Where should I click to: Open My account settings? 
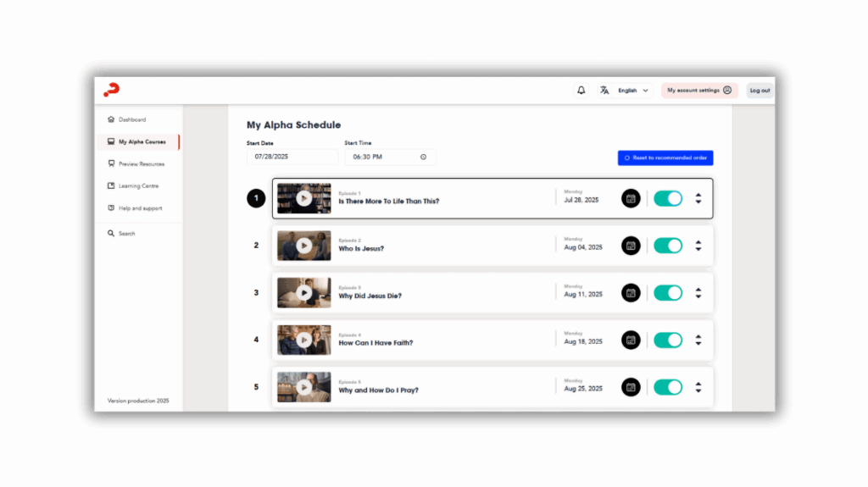699,91
